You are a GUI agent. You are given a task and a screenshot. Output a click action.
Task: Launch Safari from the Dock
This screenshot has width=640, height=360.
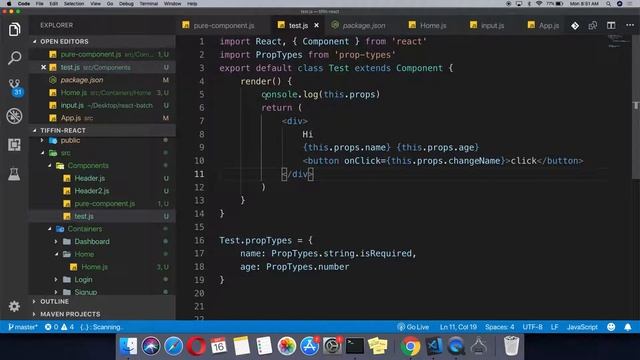click(x=173, y=346)
